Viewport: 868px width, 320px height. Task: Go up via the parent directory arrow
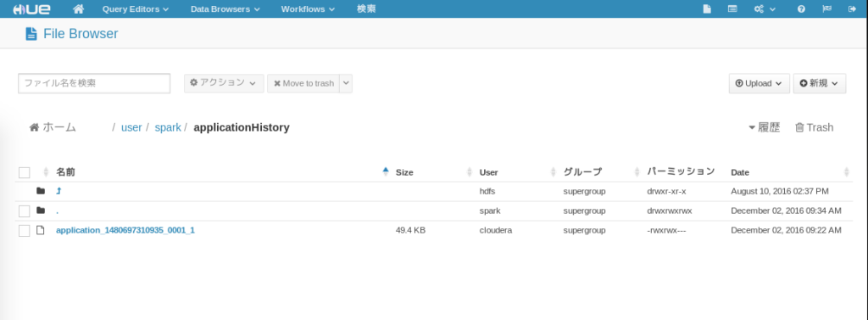pyautogui.click(x=58, y=191)
